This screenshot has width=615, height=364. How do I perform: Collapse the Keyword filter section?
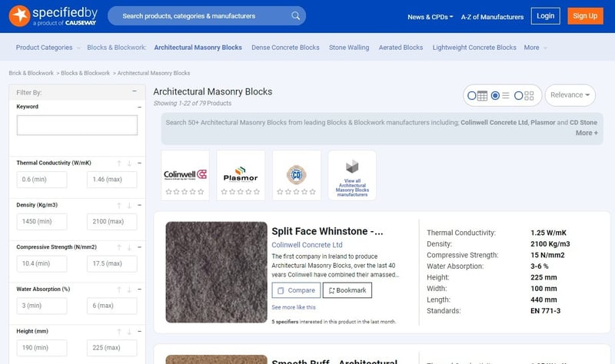click(139, 107)
